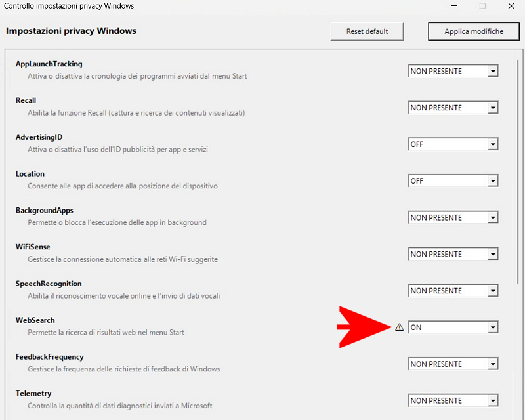Open the AppLaunchTracking dropdown
The width and height of the screenshot is (525, 420).
point(453,71)
